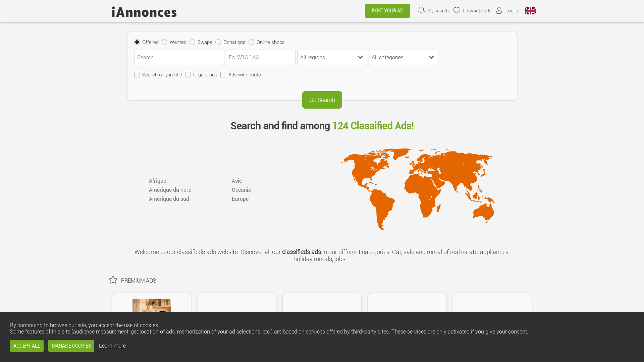
Task: Enable Ads with photo filter
Action: [x=223, y=74]
